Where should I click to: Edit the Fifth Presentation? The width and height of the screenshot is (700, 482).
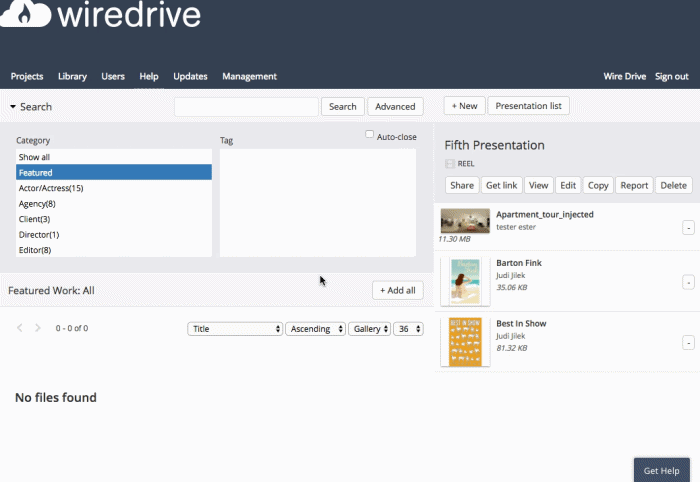point(568,185)
